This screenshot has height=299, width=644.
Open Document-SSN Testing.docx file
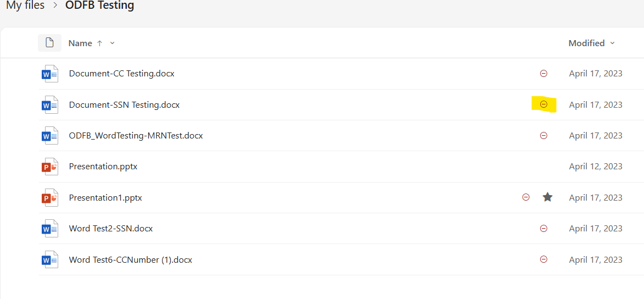(x=124, y=104)
